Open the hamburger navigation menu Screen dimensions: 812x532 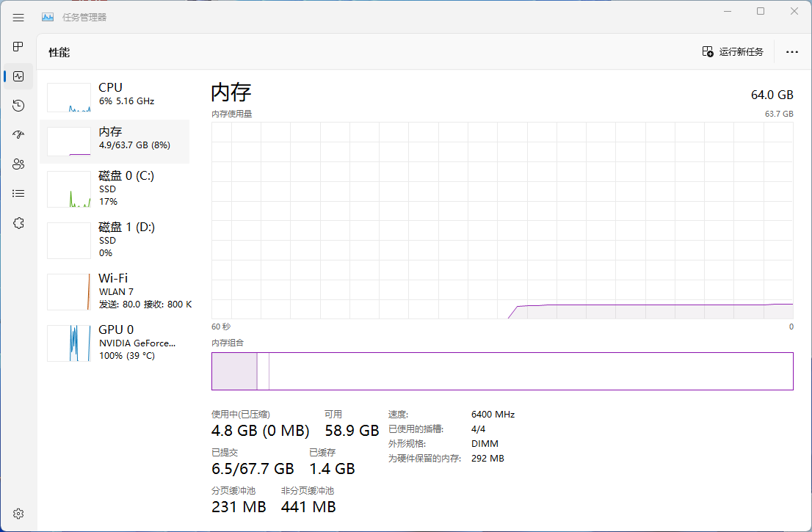click(18, 18)
